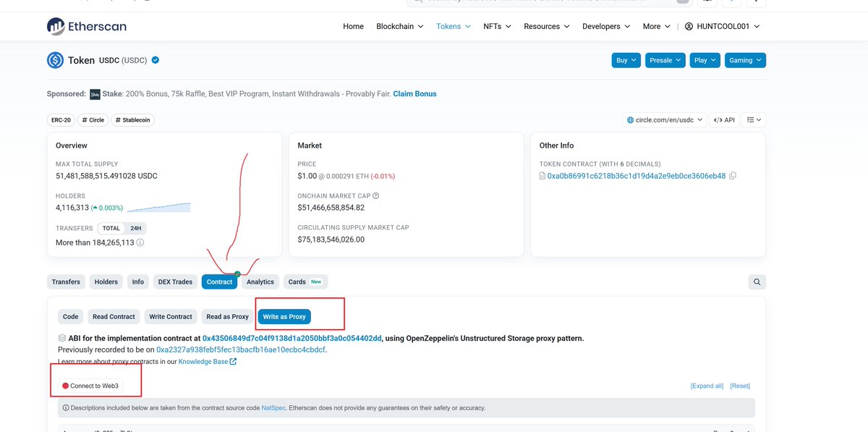Click the 51,481,588,515.491028 USDC supply value
The image size is (868, 432).
point(106,176)
